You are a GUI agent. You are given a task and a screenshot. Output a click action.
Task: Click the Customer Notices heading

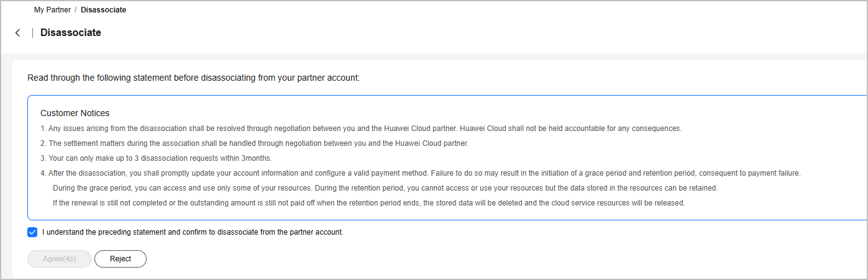click(75, 113)
